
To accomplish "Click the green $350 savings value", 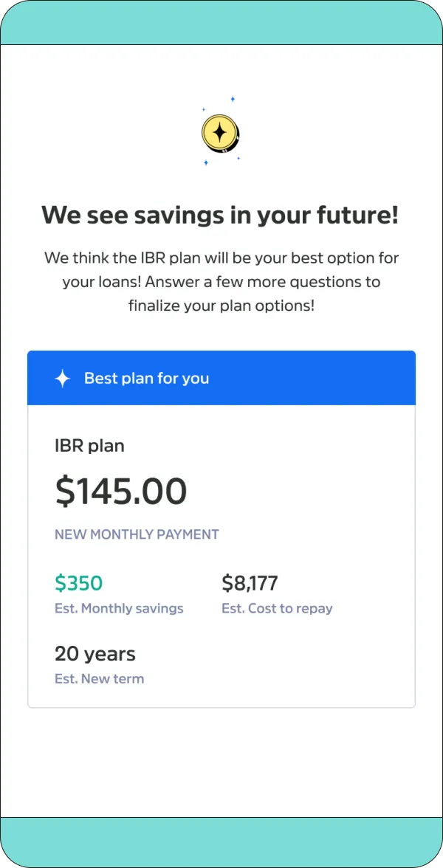I will [x=78, y=584].
